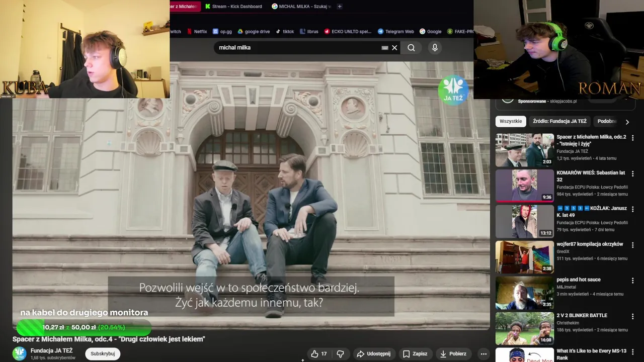Open options menu for wojfer87 video
Screen dimensions: 644x362
[632, 245]
